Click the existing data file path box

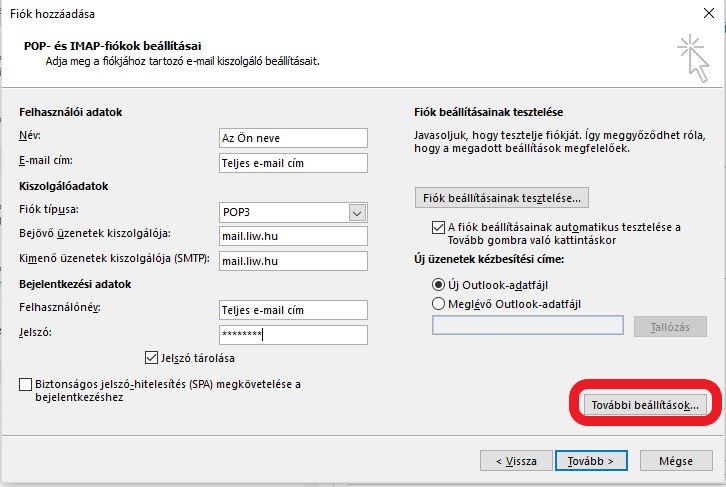tap(527, 326)
